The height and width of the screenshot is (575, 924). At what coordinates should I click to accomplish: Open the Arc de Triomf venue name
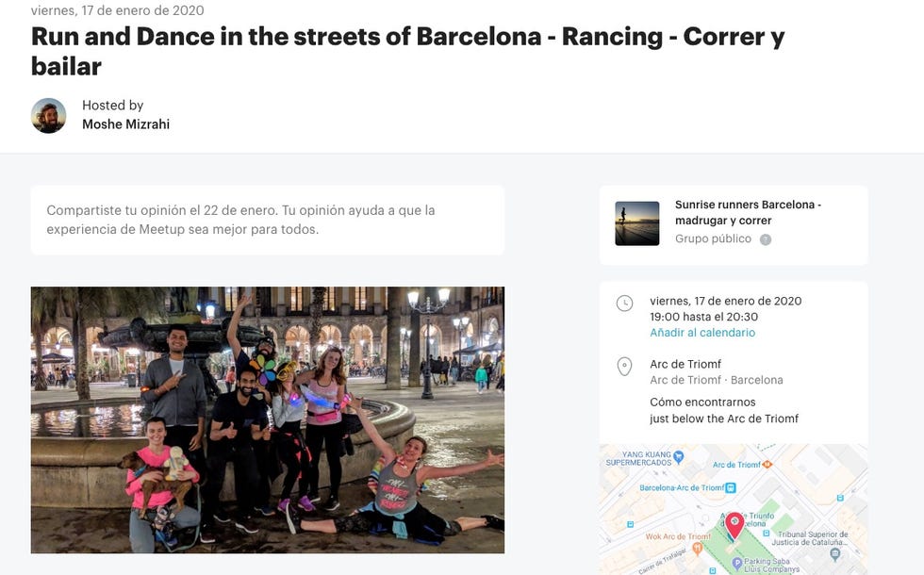click(685, 364)
